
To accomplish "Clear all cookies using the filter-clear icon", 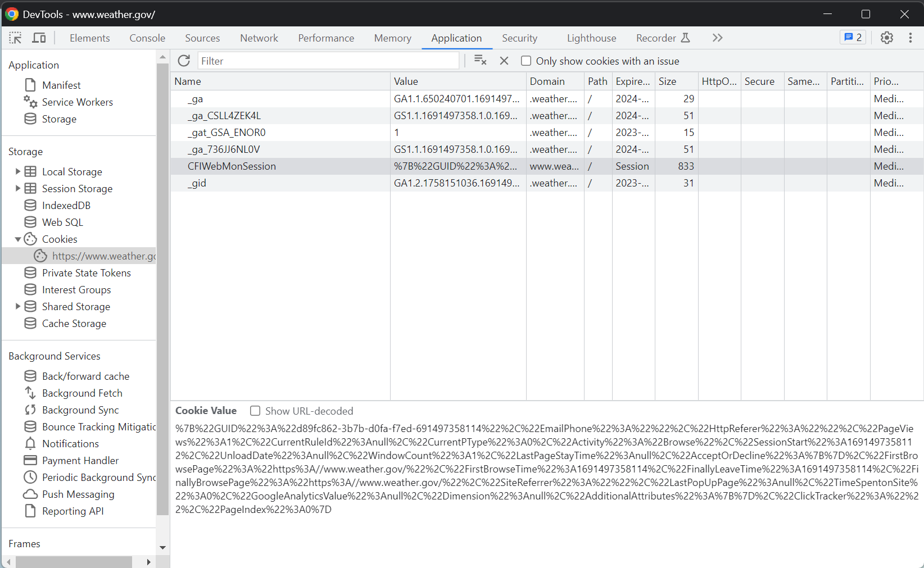I will point(480,60).
